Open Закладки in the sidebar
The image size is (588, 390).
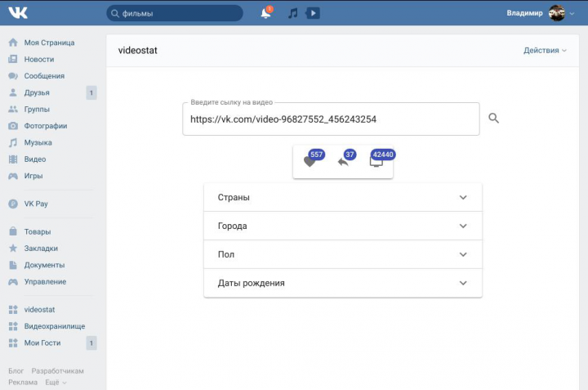41,248
